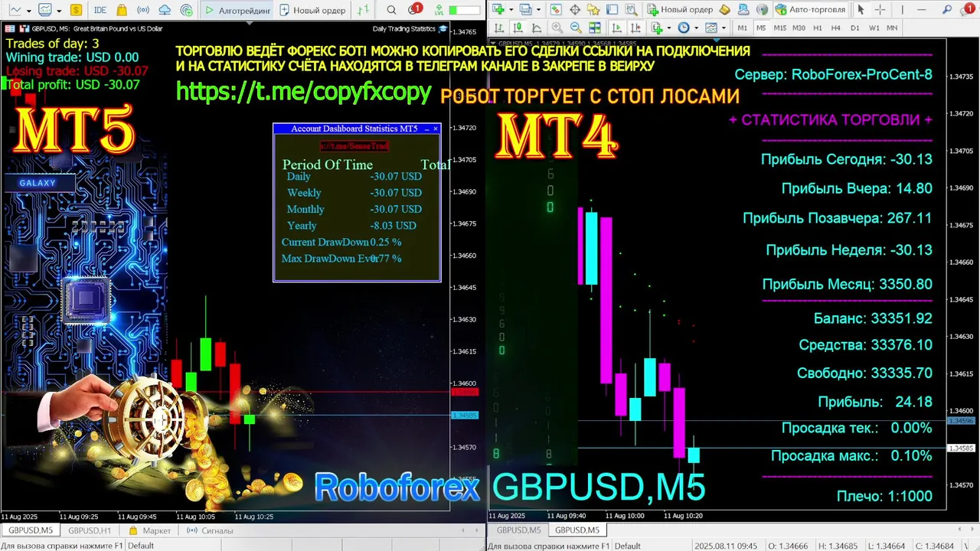Click the LVL connection level icon
Viewport: 980px width, 551px height.
pos(439,11)
